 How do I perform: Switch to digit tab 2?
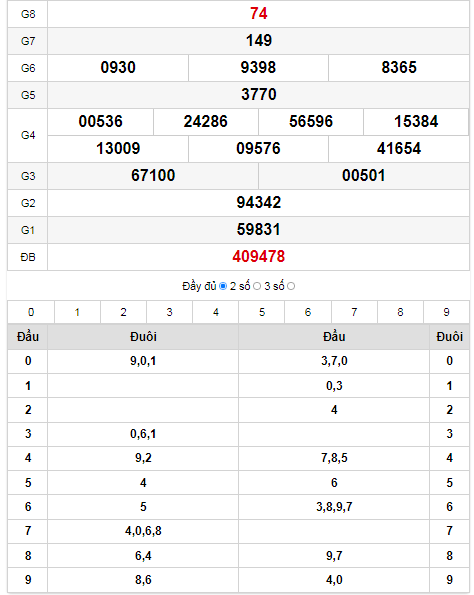[124, 312]
